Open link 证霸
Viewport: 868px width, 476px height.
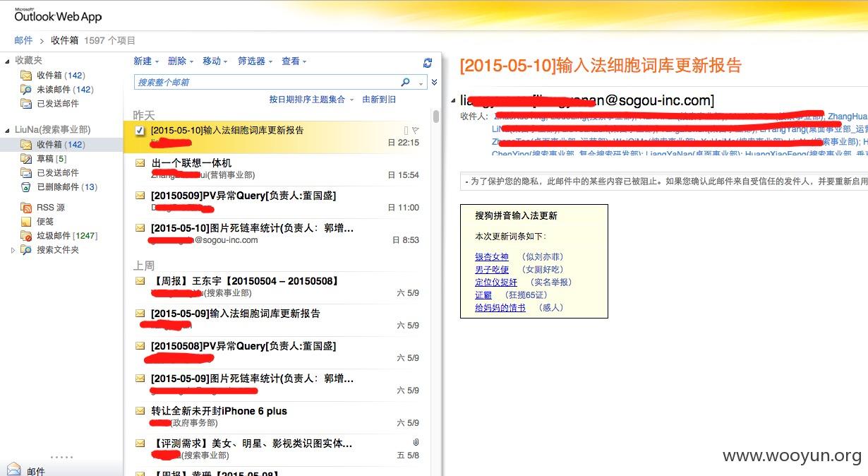point(483,295)
